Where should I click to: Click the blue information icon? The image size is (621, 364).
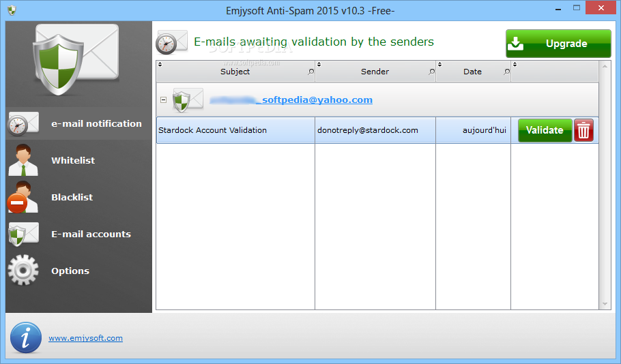26,337
